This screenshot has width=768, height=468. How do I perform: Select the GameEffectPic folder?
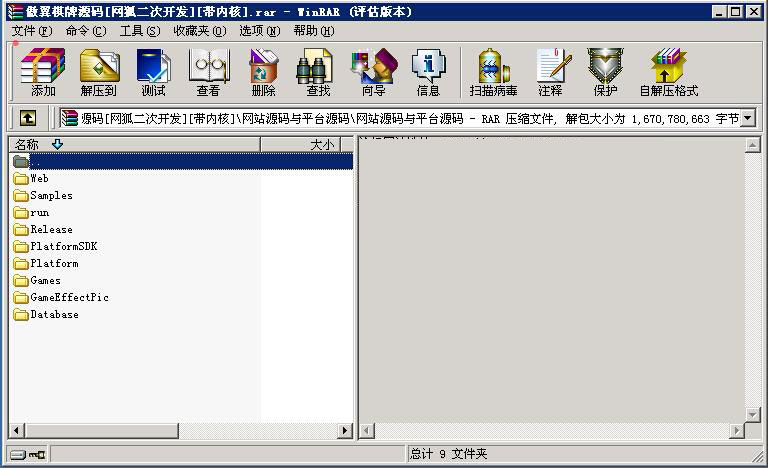coord(69,297)
